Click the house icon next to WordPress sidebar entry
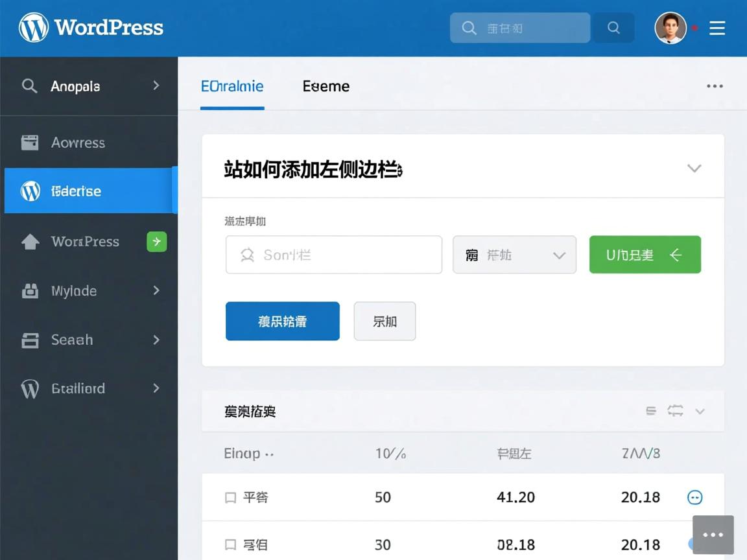This screenshot has width=747, height=560. (x=30, y=241)
